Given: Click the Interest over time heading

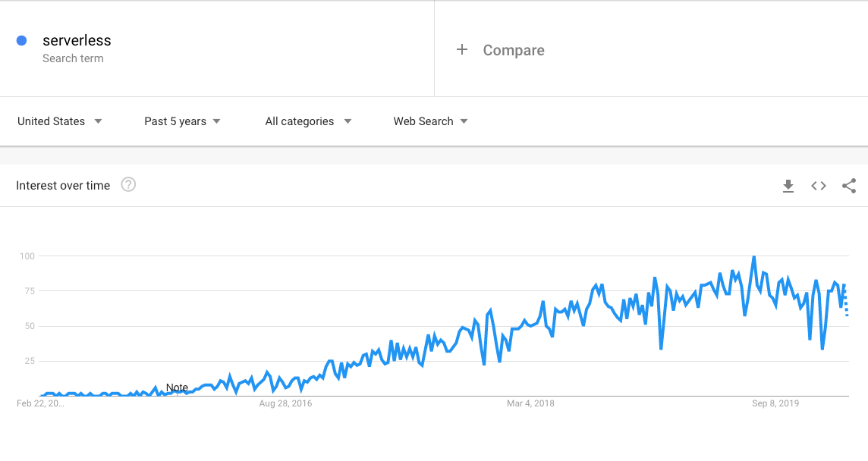Looking at the screenshot, I should [x=63, y=185].
